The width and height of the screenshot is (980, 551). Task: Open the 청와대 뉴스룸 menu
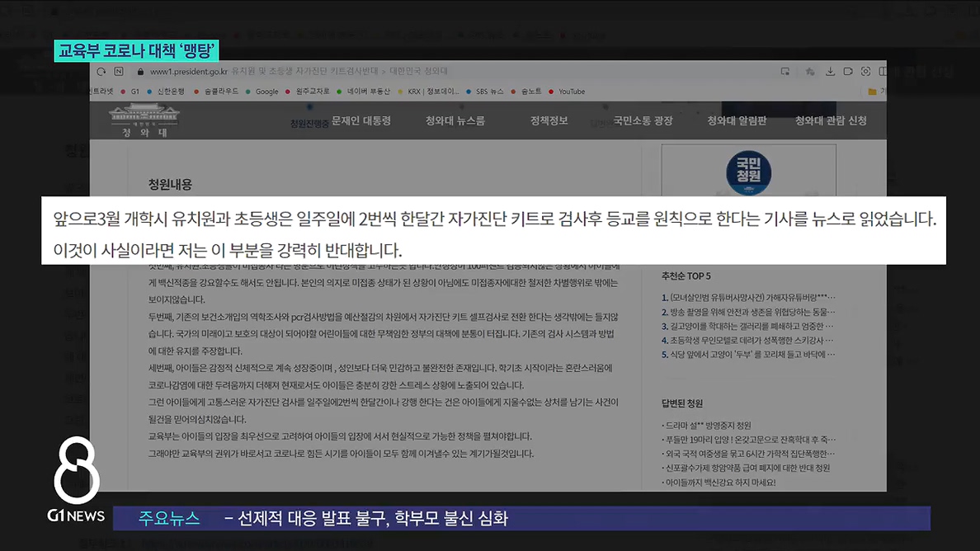pyautogui.click(x=455, y=120)
